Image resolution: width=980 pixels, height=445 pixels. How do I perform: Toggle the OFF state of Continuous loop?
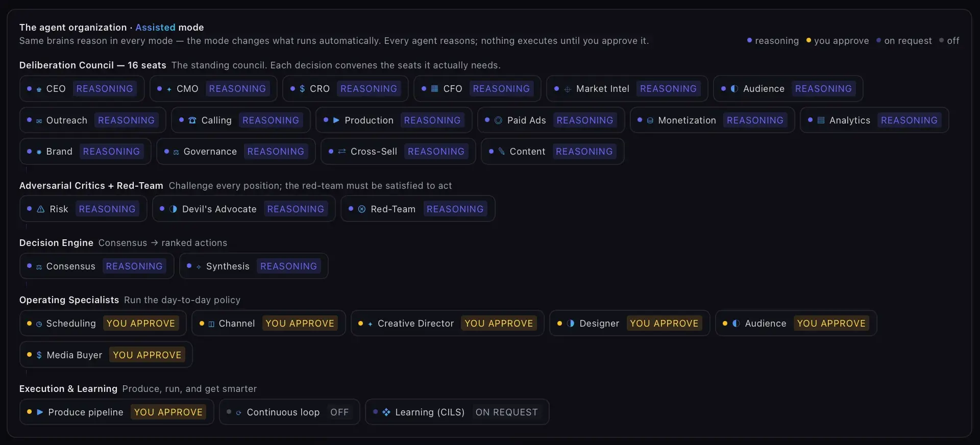tap(339, 412)
